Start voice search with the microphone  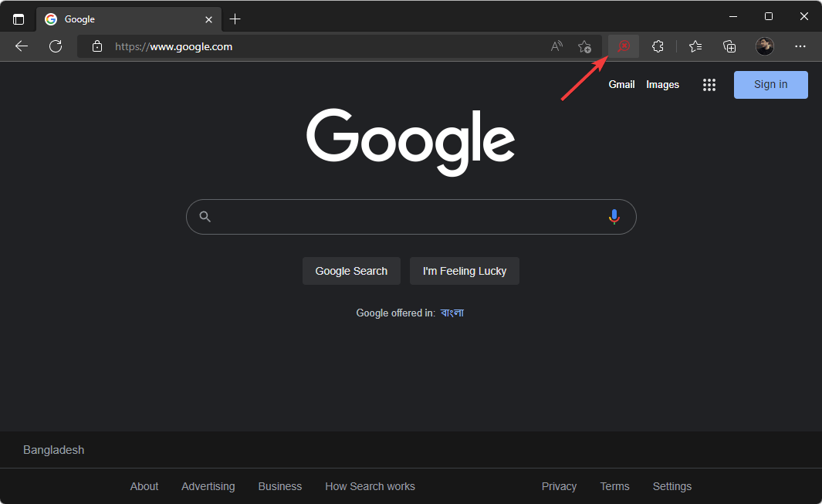tap(614, 217)
